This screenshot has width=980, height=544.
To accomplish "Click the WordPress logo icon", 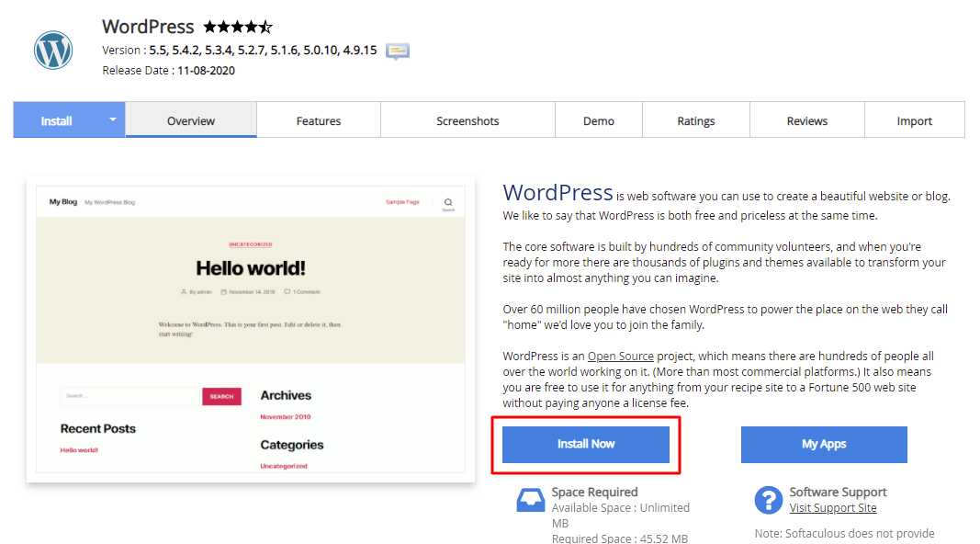I will [x=53, y=50].
